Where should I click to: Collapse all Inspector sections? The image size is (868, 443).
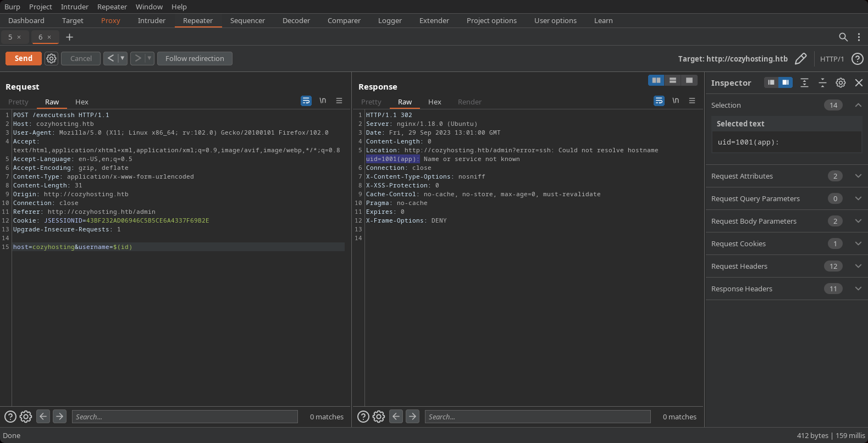coord(822,82)
